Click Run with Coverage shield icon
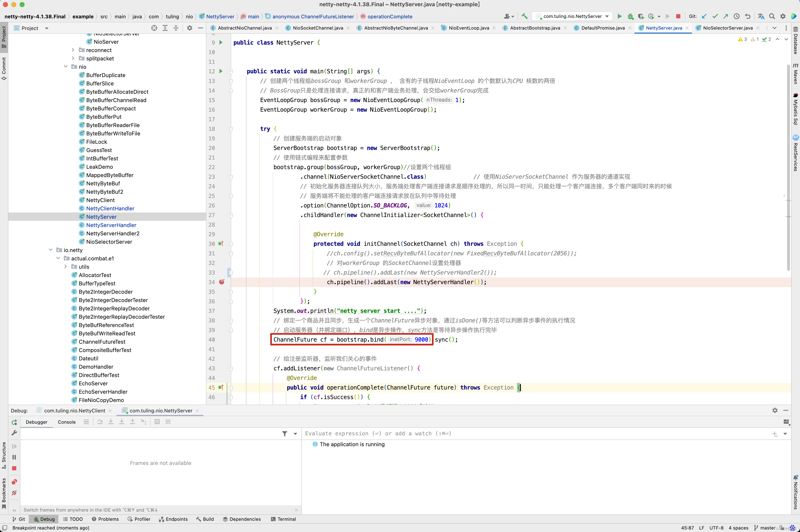This screenshot has height=532, width=800. [x=641, y=16]
